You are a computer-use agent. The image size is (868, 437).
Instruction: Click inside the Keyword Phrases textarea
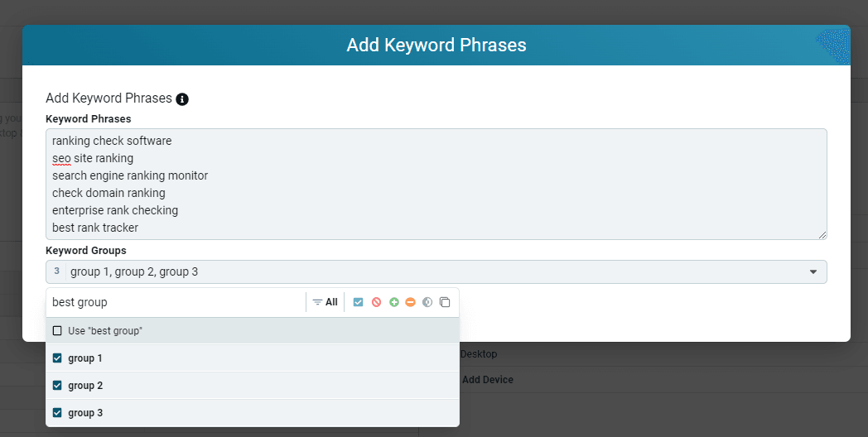(x=436, y=185)
